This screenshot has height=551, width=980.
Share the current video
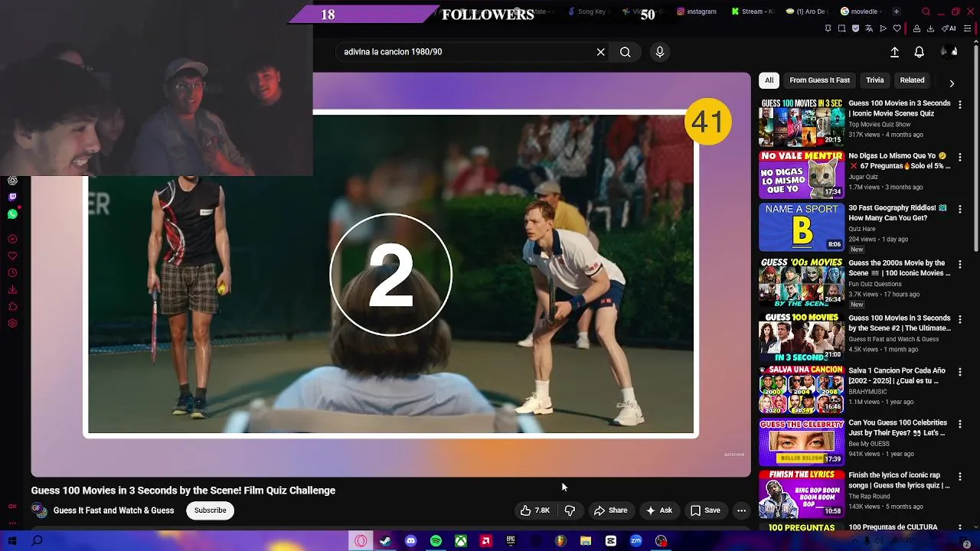(611, 510)
